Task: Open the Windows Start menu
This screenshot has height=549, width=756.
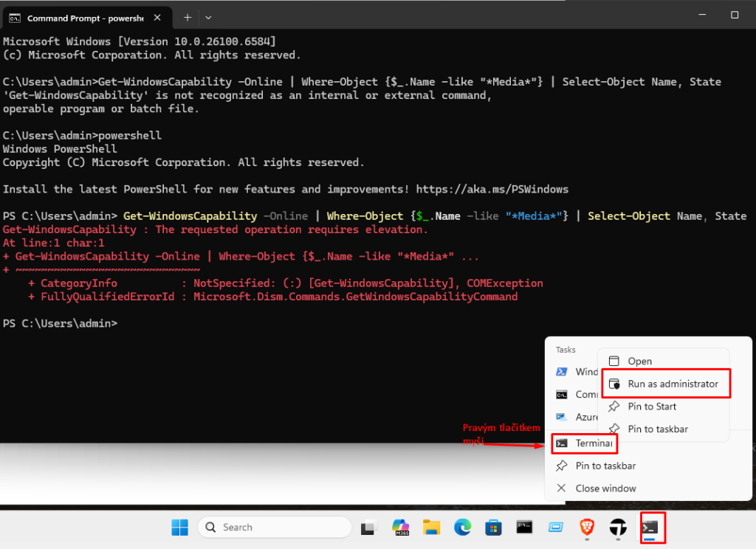Action: point(180,528)
